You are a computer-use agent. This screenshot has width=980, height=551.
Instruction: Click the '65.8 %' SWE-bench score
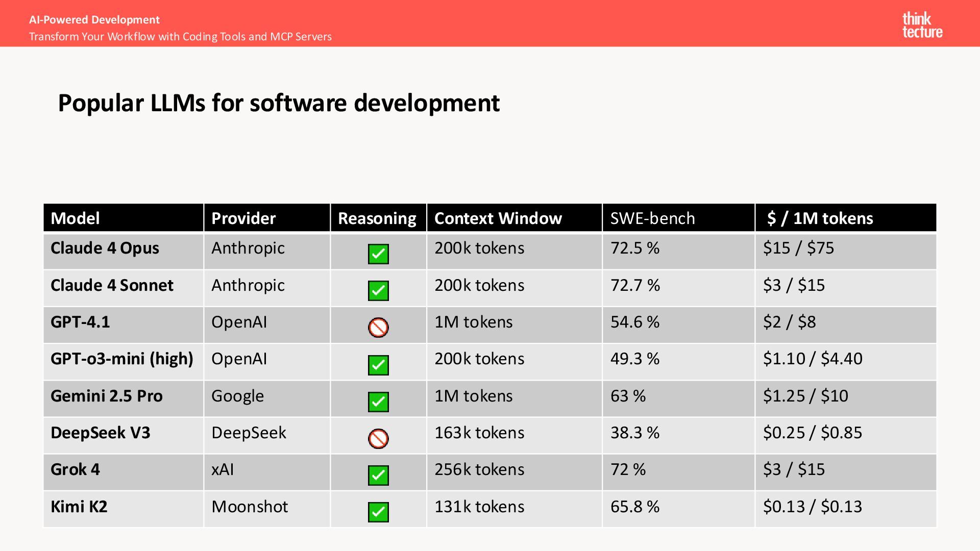tap(635, 507)
